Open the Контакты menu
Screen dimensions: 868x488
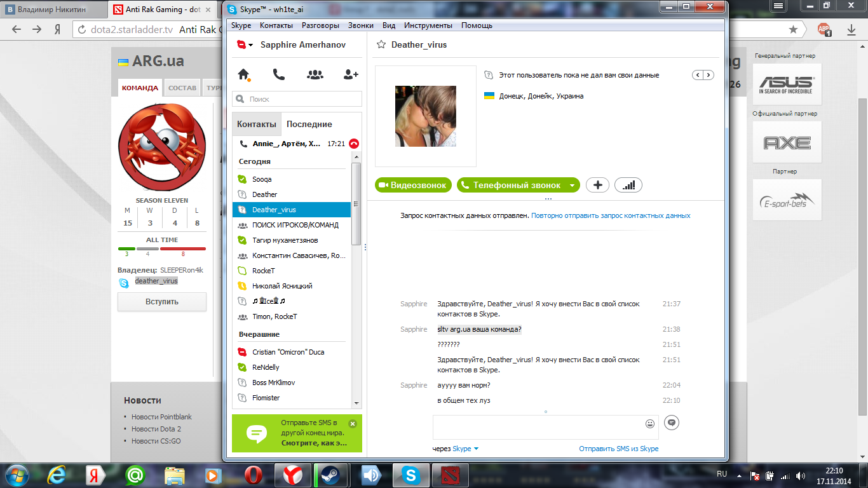pos(276,25)
